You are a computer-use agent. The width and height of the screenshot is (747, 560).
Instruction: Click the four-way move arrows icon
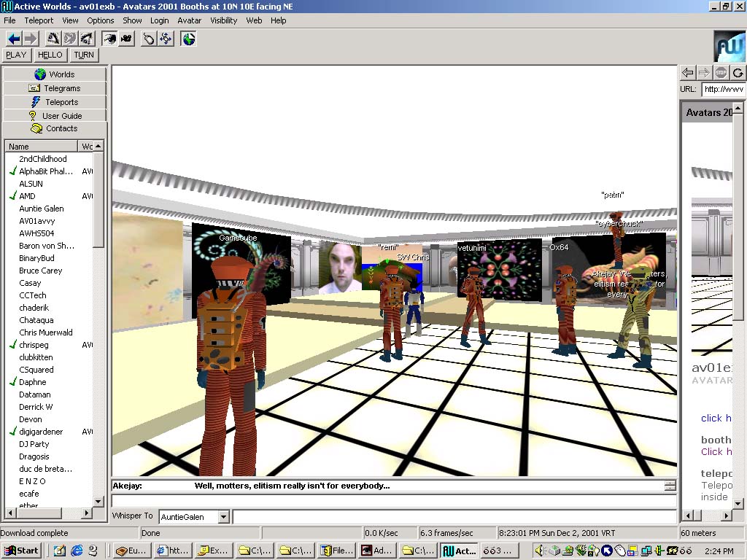click(x=166, y=39)
